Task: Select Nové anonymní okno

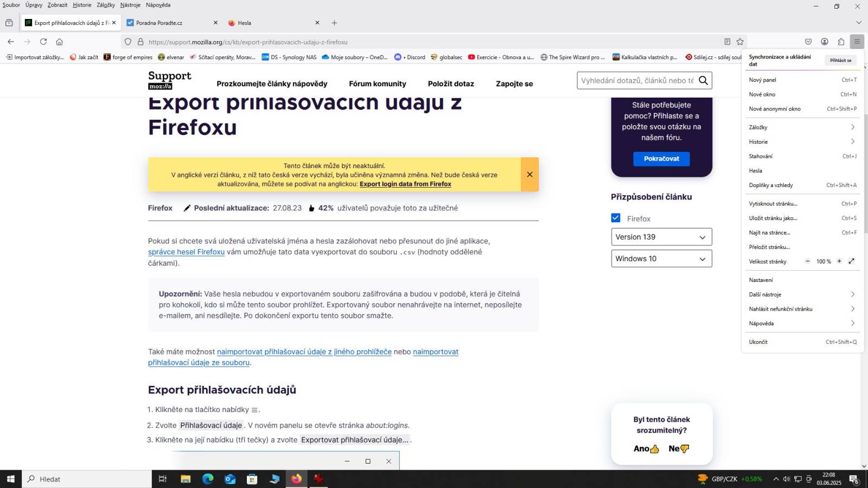Action: click(x=802, y=109)
